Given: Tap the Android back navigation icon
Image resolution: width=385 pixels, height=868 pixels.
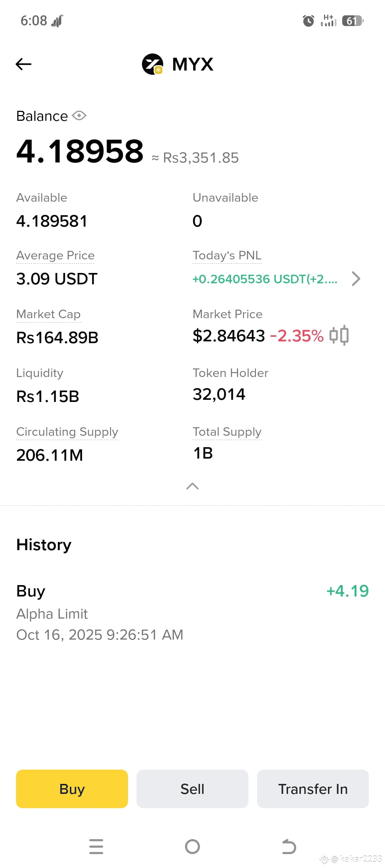Looking at the screenshot, I should (x=289, y=847).
